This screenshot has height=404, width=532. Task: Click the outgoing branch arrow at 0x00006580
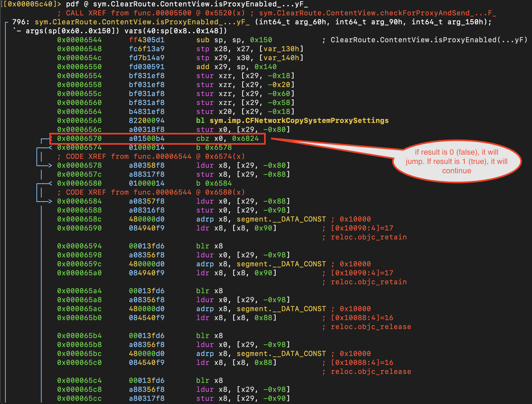point(50,183)
